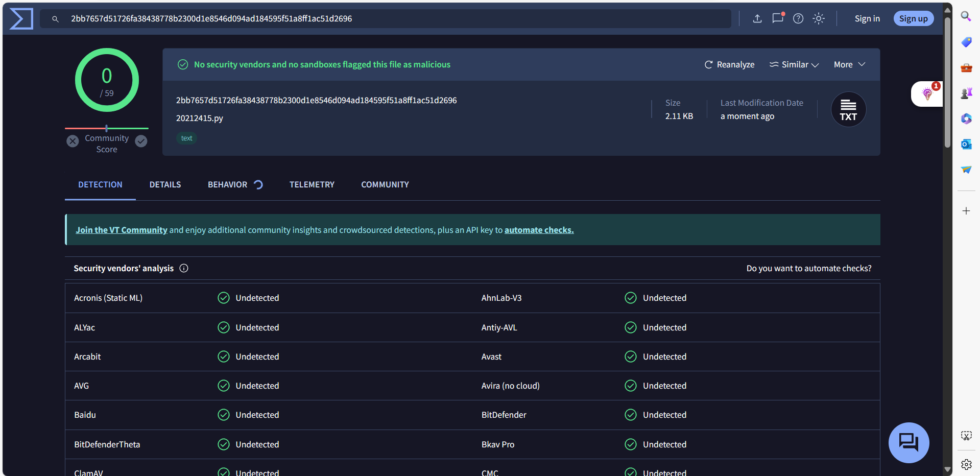Toggle the light/dark theme sun icon
980x476 pixels.
tap(819, 19)
